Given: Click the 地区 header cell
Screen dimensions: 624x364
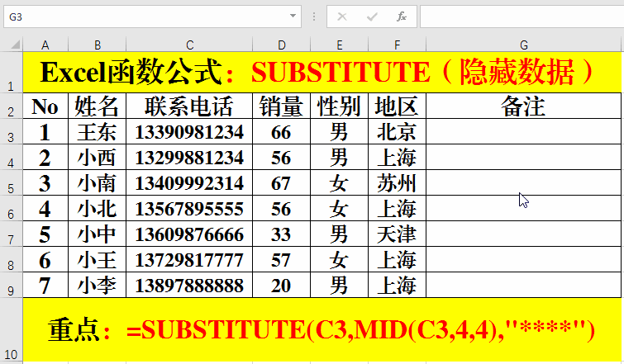Looking at the screenshot, I should click(398, 106).
